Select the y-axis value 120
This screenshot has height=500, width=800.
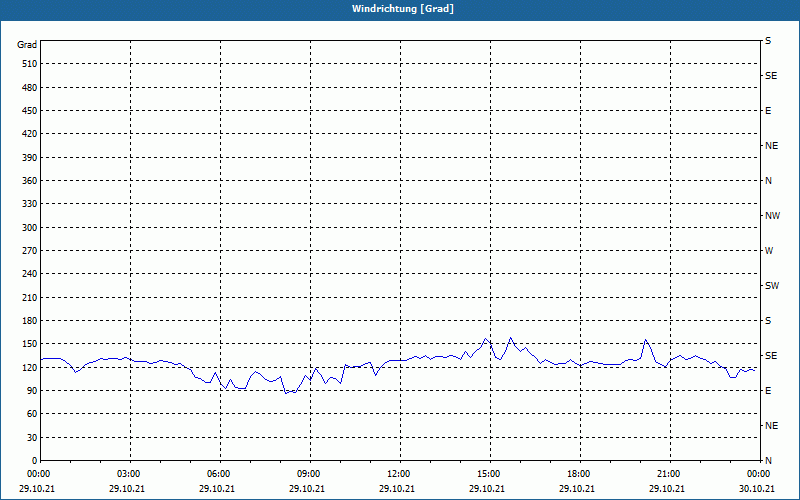pos(29,367)
